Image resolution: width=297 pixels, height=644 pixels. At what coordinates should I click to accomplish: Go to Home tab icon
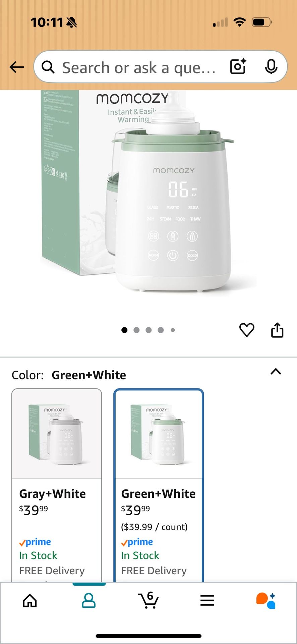tap(30, 600)
